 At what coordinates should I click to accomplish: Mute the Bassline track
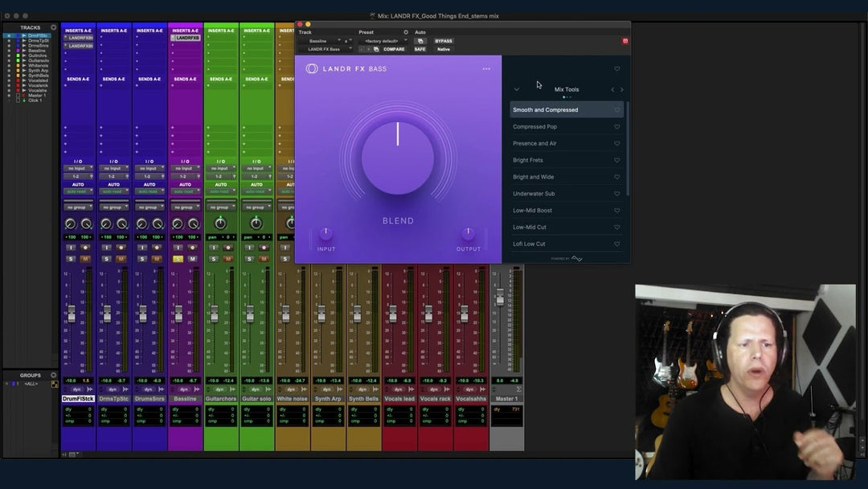pyautogui.click(x=192, y=259)
